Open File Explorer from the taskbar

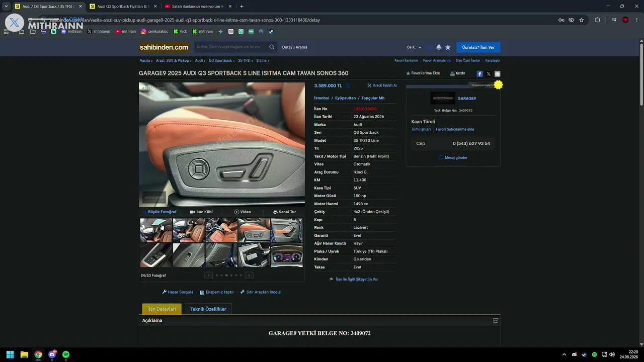24,354
